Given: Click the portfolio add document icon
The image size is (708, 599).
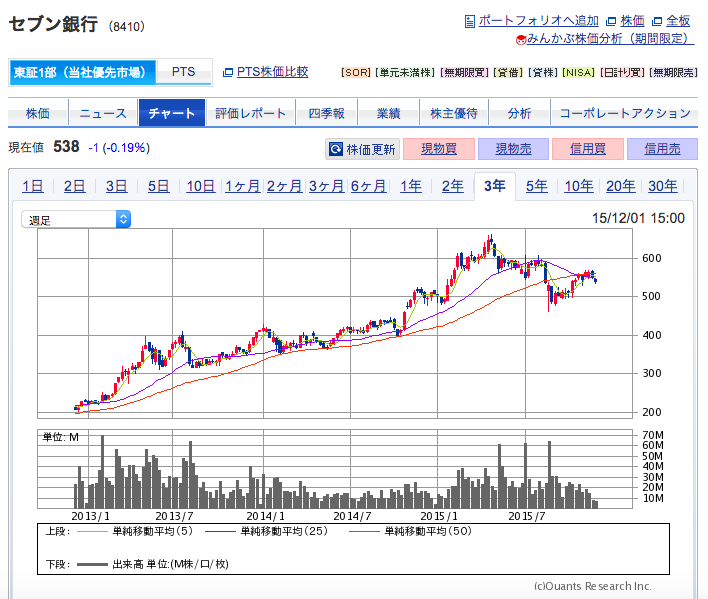Looking at the screenshot, I should tap(470, 21).
